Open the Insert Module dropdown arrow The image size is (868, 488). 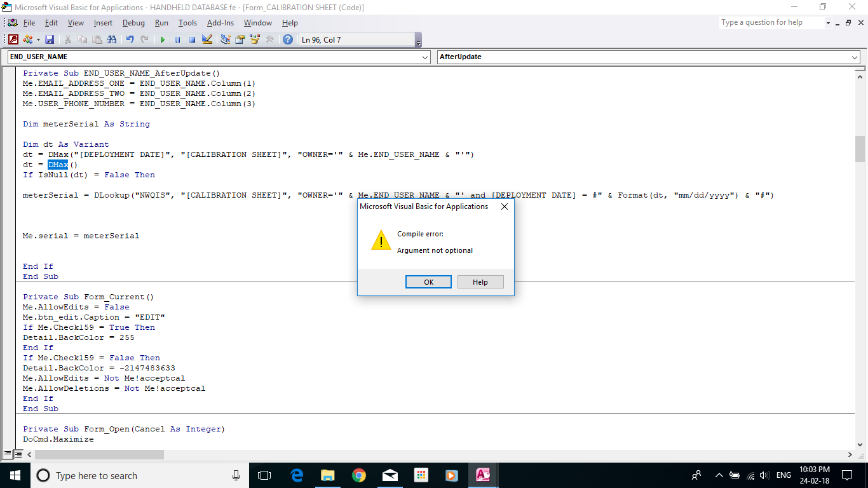point(37,39)
